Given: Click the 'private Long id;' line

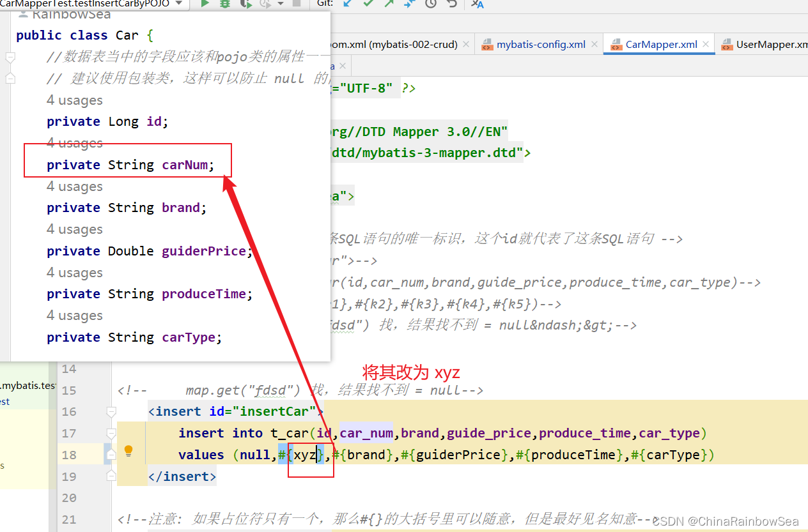Looking at the screenshot, I should point(107,121).
